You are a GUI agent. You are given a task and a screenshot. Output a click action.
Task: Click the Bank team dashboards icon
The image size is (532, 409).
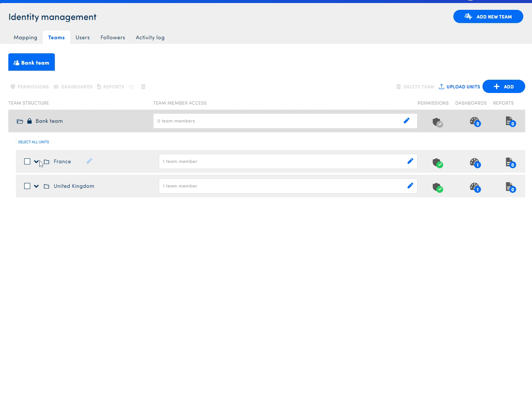pos(475,121)
